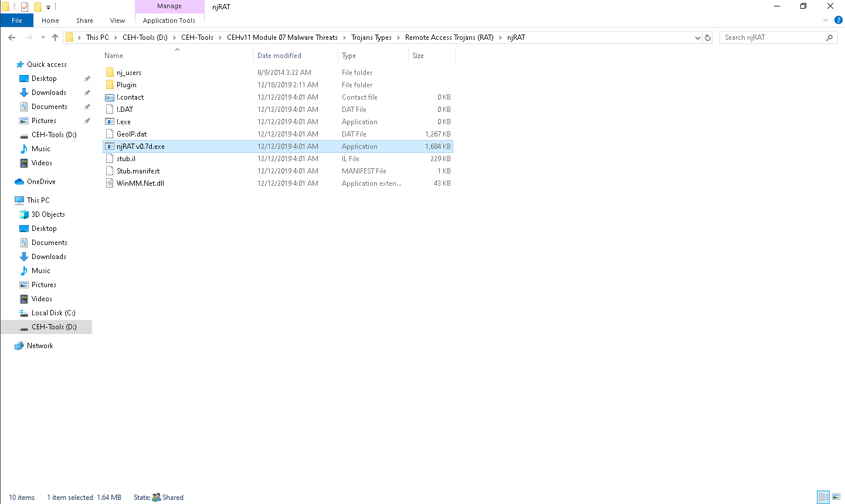Click the Properties icon in the title bar
This screenshot has width=845, height=504.
click(x=25, y=7)
